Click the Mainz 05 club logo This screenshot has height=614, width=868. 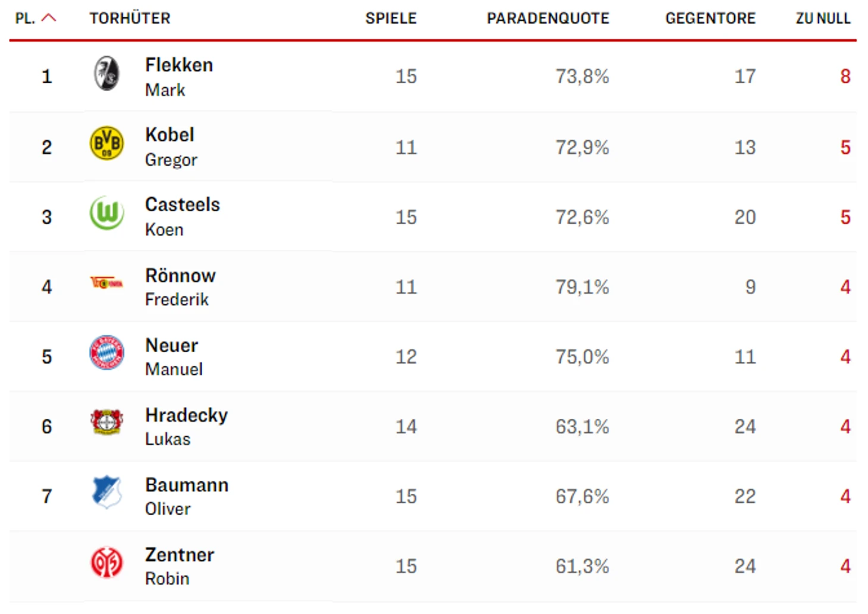[x=106, y=563]
